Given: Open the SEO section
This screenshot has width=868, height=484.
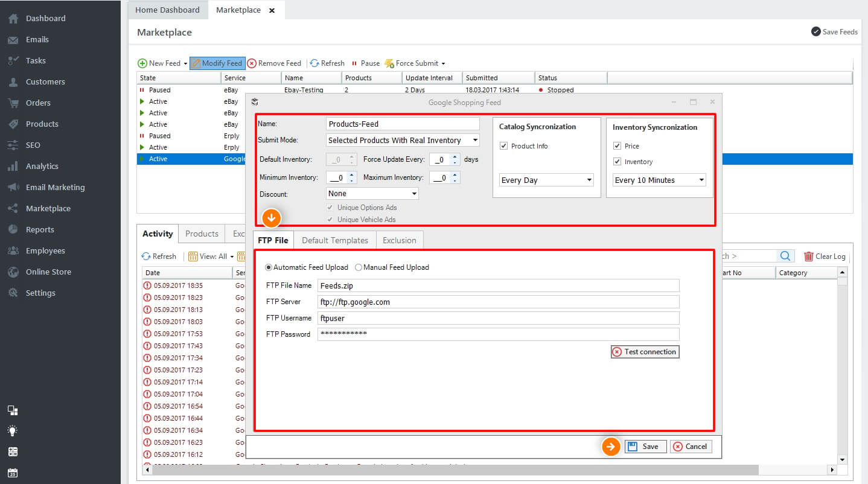Looking at the screenshot, I should point(33,145).
